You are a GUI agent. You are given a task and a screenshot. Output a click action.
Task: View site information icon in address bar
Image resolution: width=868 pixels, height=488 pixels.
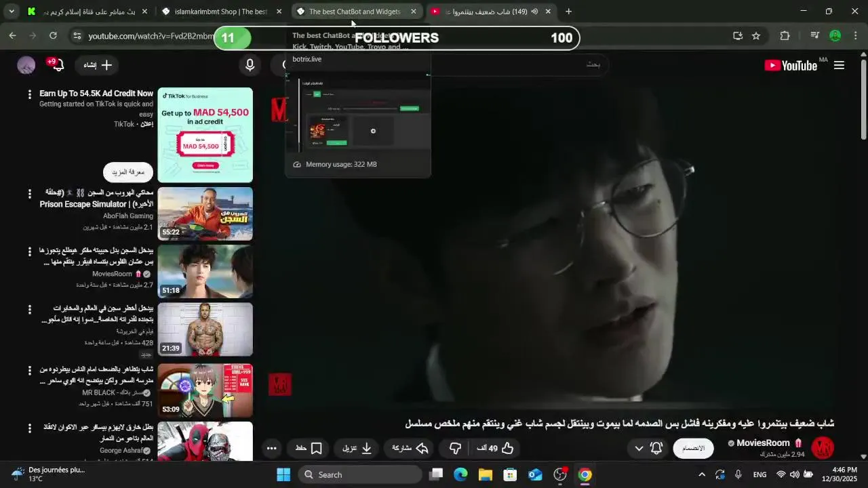(x=77, y=36)
